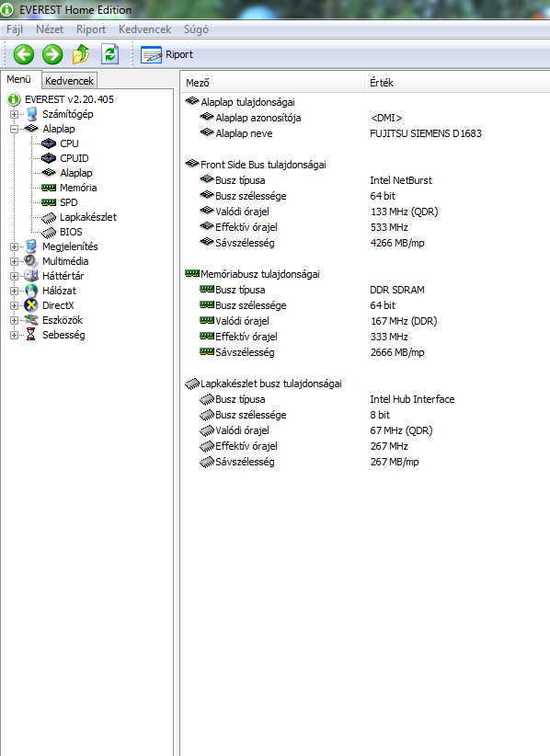The width and height of the screenshot is (550, 756).
Task: Expand the DirectX tree node
Action: click(x=14, y=305)
